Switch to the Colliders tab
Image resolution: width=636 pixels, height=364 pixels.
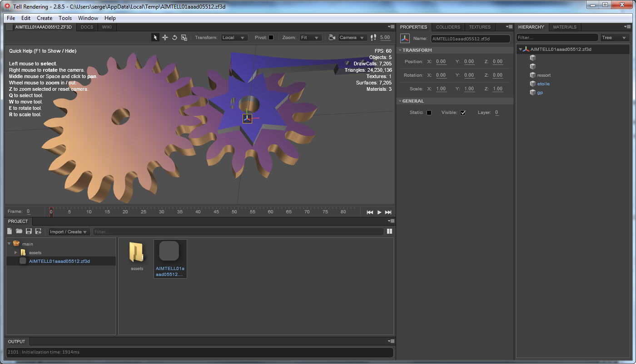[448, 27]
